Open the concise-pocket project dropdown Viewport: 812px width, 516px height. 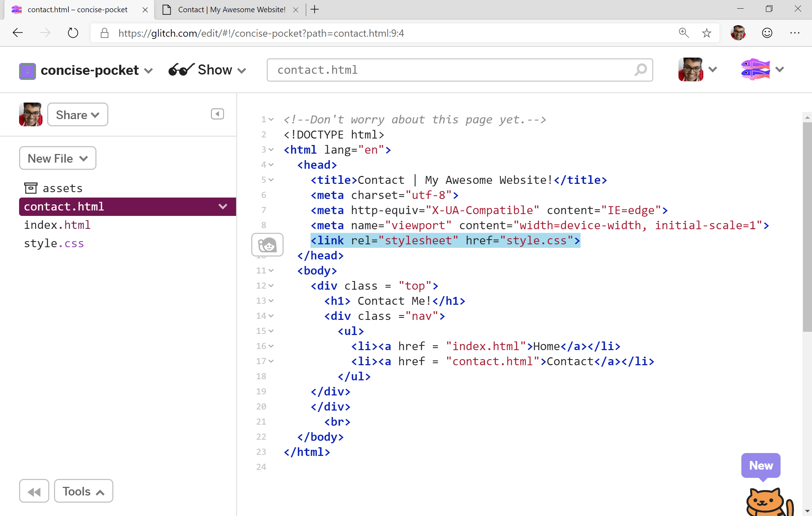pos(148,71)
